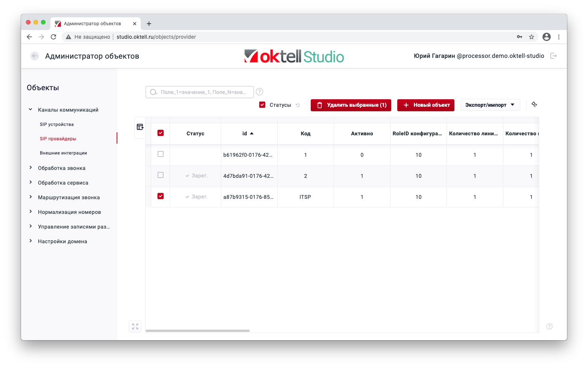Toggle the select-all checkbox in table header

pyautogui.click(x=161, y=133)
